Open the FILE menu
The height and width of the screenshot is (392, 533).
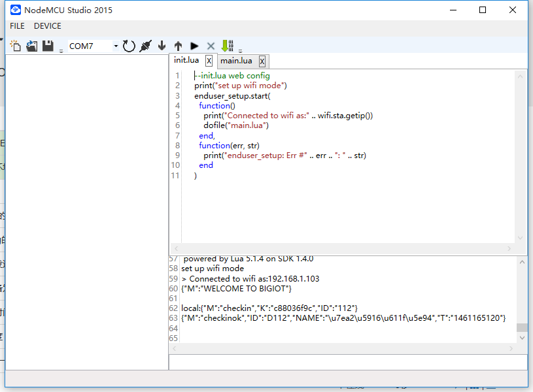click(18, 26)
